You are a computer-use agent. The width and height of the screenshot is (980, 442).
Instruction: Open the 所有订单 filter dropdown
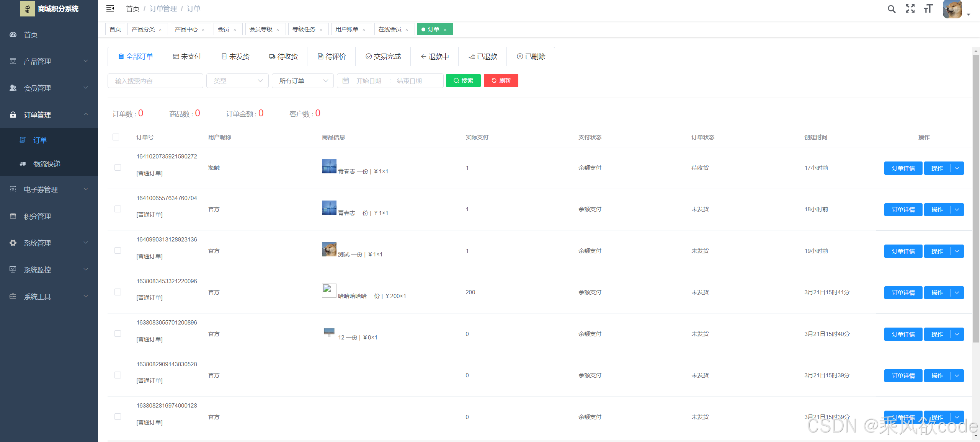coord(302,80)
